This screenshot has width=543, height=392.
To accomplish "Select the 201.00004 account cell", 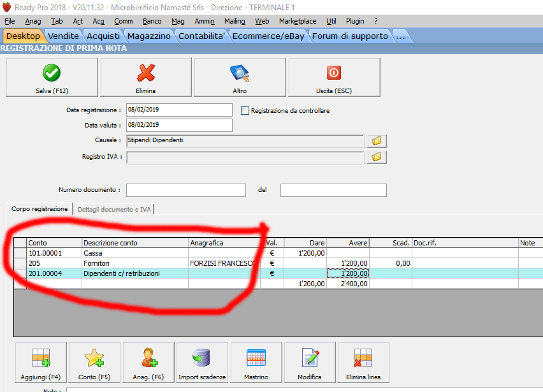I will [x=54, y=273].
